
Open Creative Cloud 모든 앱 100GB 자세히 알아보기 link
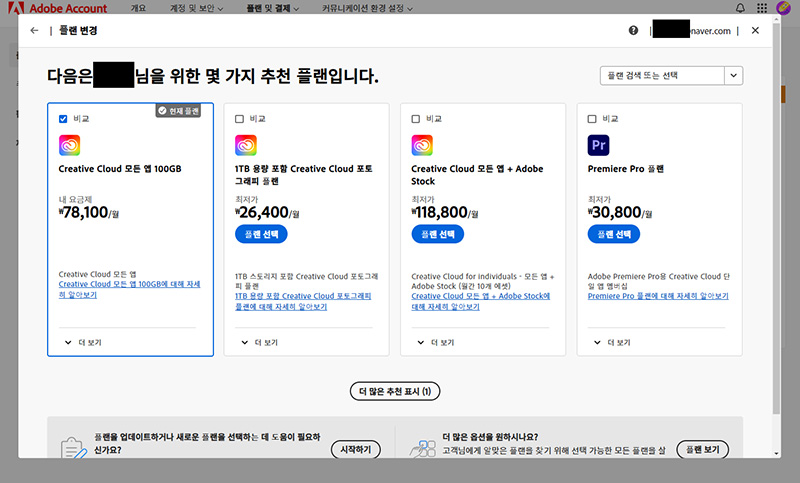tap(129, 289)
